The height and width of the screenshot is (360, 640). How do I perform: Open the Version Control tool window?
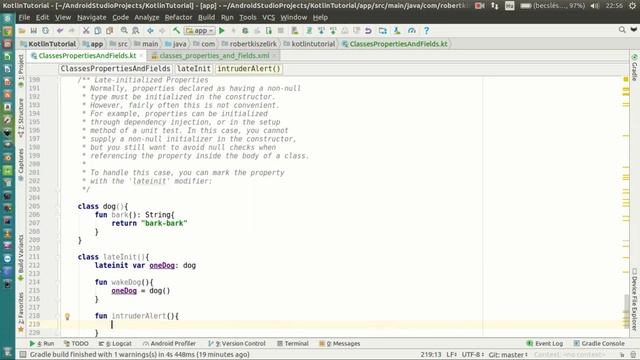(x=237, y=344)
